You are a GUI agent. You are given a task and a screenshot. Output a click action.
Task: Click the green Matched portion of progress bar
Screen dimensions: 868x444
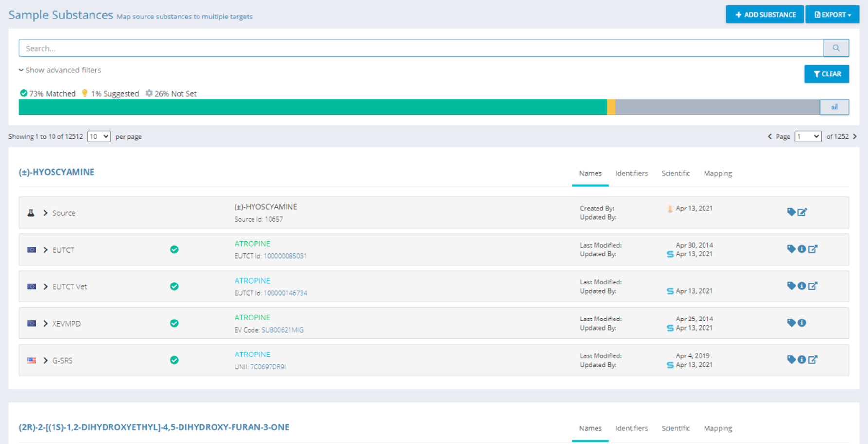(312, 107)
